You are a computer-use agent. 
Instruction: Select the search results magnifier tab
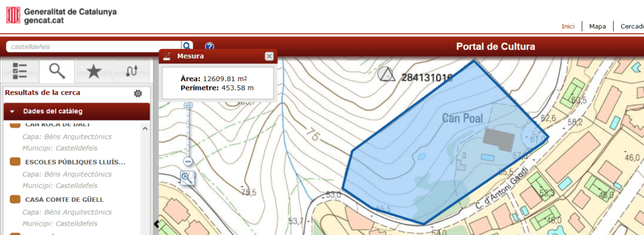(57, 71)
